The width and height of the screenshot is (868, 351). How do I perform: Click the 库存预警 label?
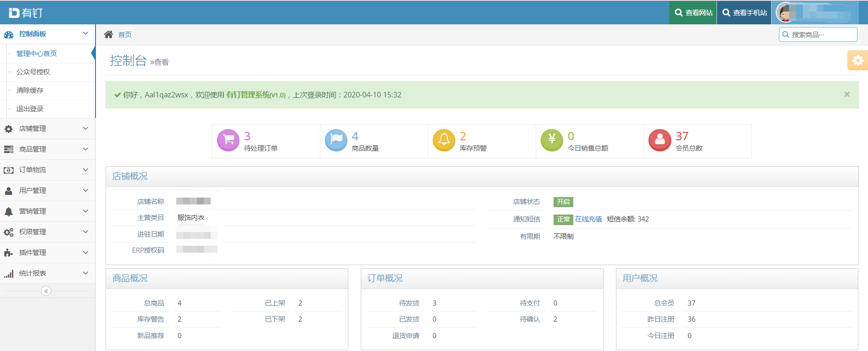tap(473, 148)
